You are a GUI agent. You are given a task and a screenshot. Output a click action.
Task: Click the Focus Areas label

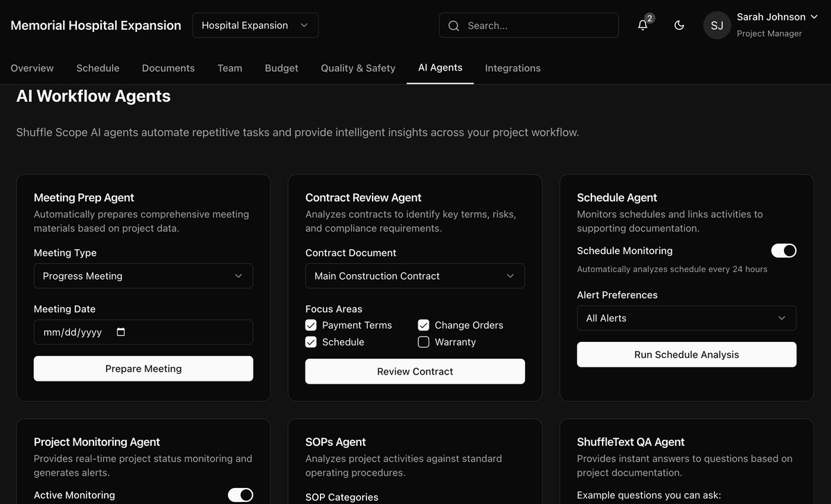334,309
